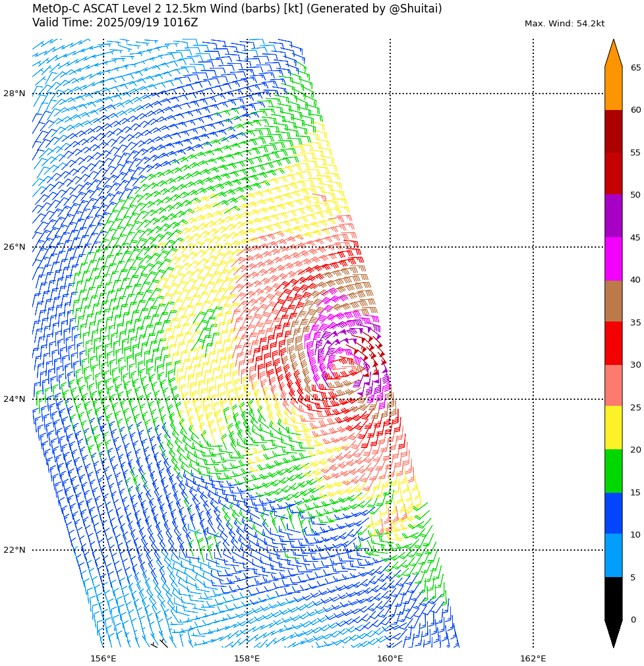
Task: Click the dark red 55-60 kt colorbar segment
Action: [614, 131]
